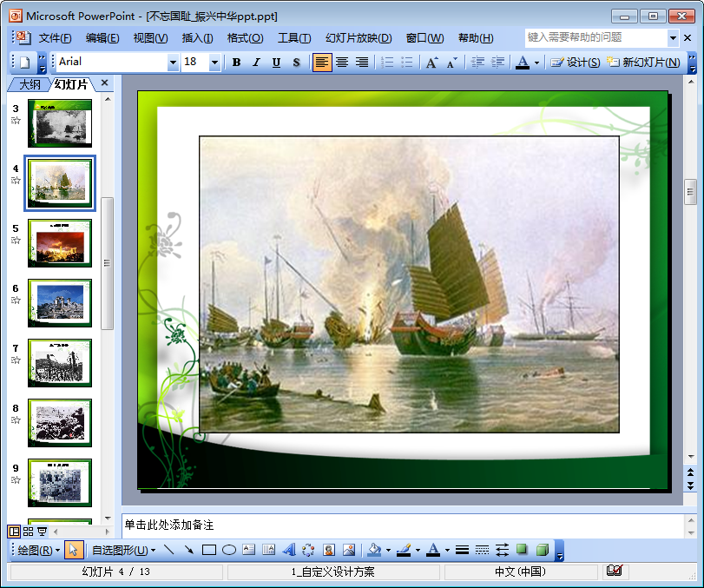Select slide 5 thumbnail
The width and height of the screenshot is (704, 588).
point(60,243)
